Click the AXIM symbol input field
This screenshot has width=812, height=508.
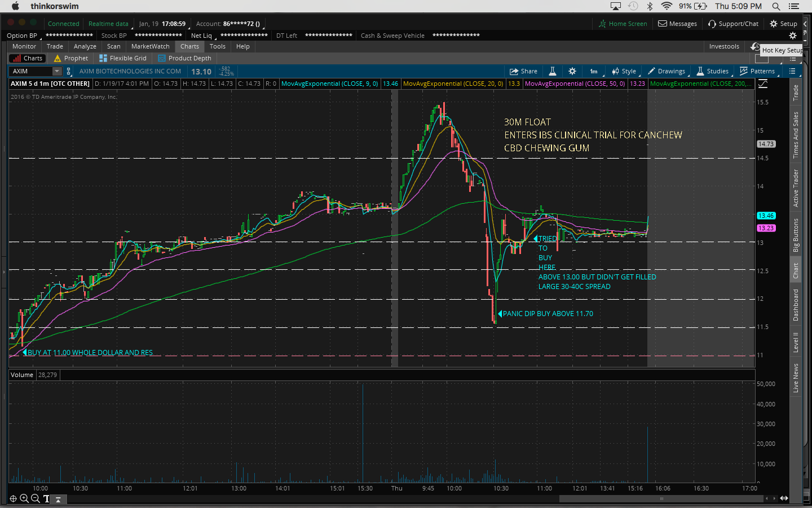pyautogui.click(x=31, y=71)
